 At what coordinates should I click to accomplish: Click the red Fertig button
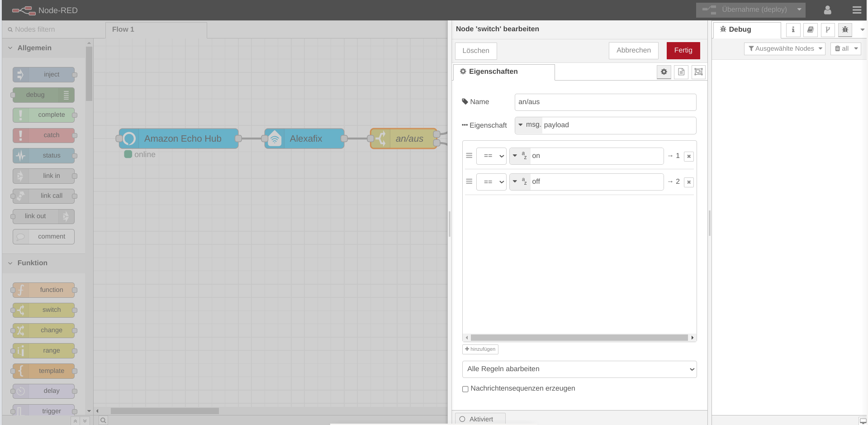pos(683,51)
